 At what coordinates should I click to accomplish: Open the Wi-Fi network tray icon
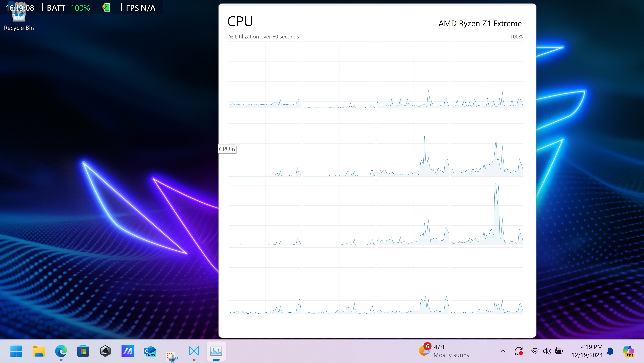click(535, 351)
